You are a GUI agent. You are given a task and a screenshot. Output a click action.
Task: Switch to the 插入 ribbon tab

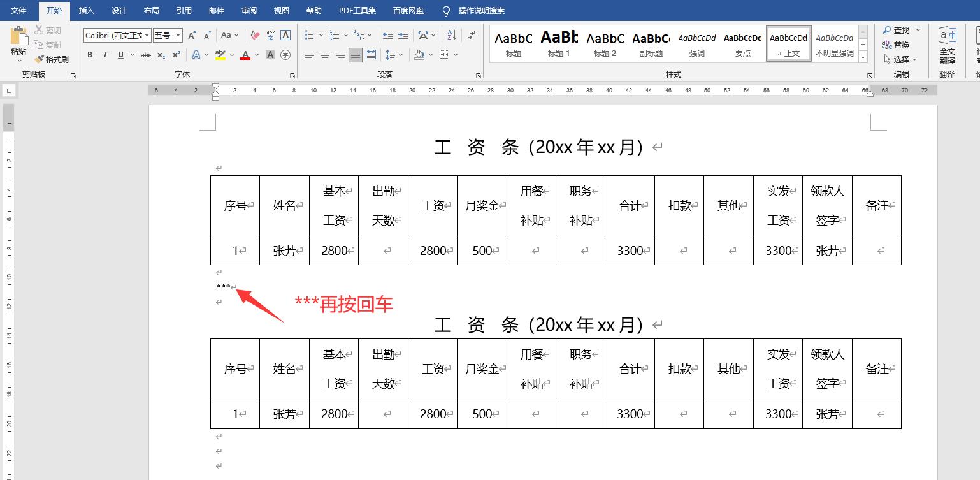point(86,10)
